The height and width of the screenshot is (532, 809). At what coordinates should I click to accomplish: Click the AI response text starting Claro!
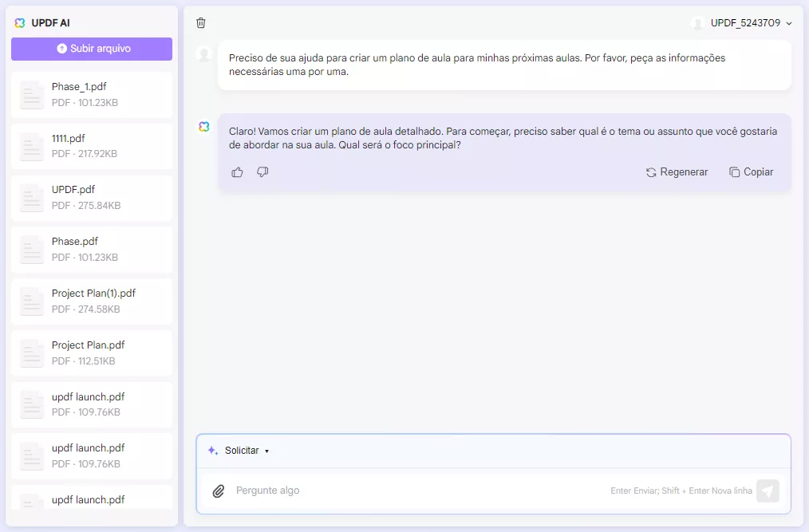click(503, 138)
